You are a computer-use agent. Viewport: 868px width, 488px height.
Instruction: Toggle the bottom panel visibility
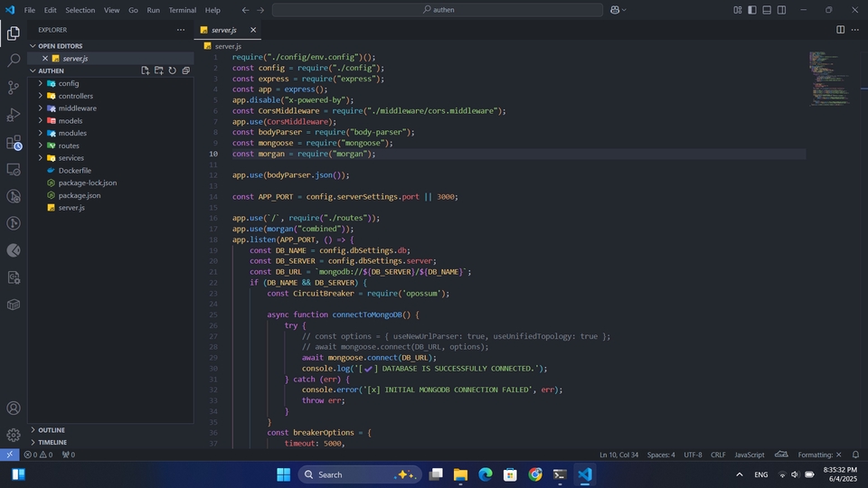click(x=767, y=10)
